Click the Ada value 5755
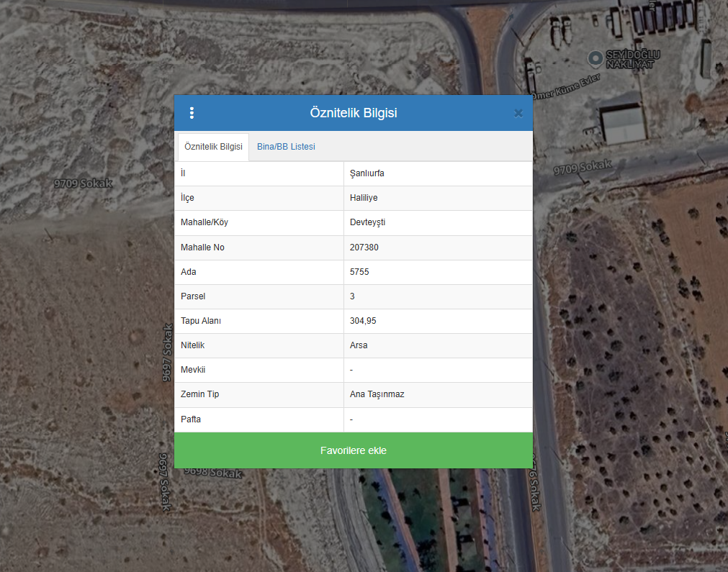 (359, 272)
